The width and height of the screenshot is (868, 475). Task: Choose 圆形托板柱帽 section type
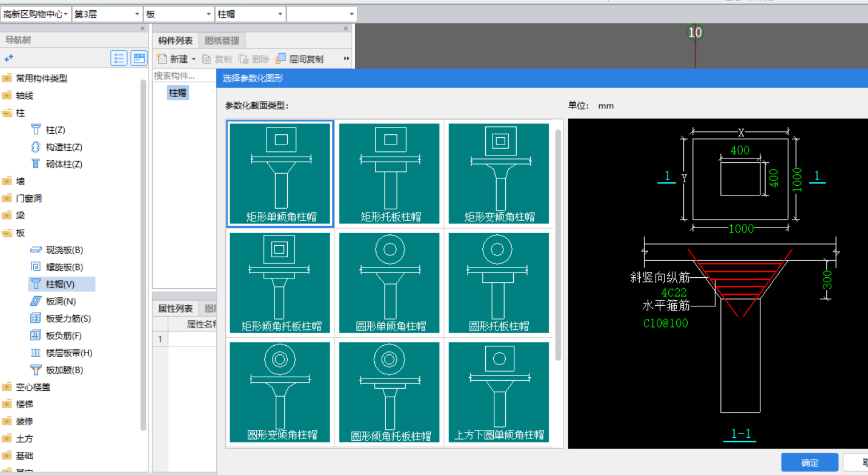point(499,283)
